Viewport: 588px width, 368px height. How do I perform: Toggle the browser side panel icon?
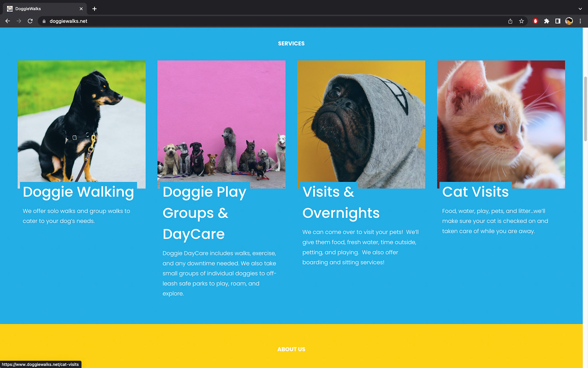pos(558,21)
